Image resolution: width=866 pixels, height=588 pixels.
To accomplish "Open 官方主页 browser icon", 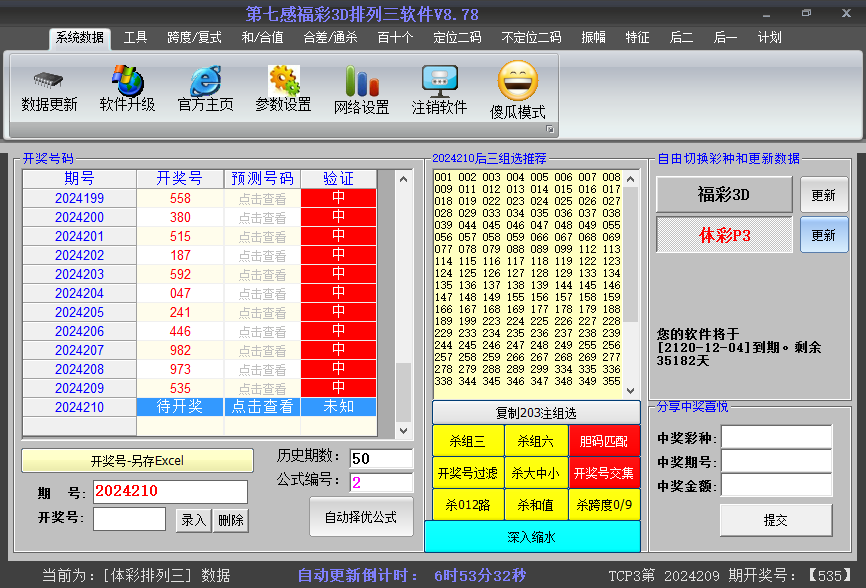I will click(205, 81).
